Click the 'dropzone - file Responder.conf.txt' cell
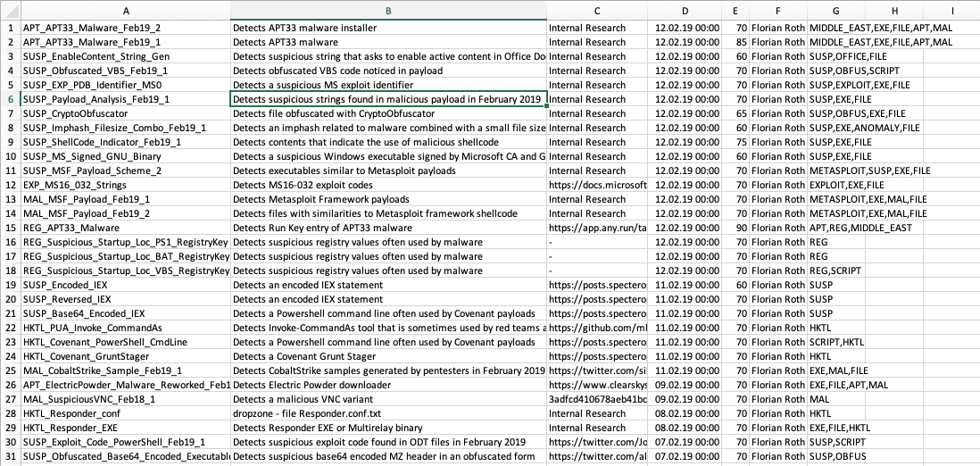The image size is (980, 466). click(x=388, y=413)
